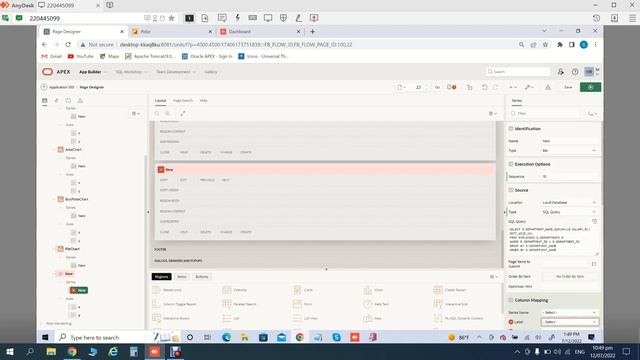Click the AnyDesk chat icon

pyautogui.click(x=222, y=18)
